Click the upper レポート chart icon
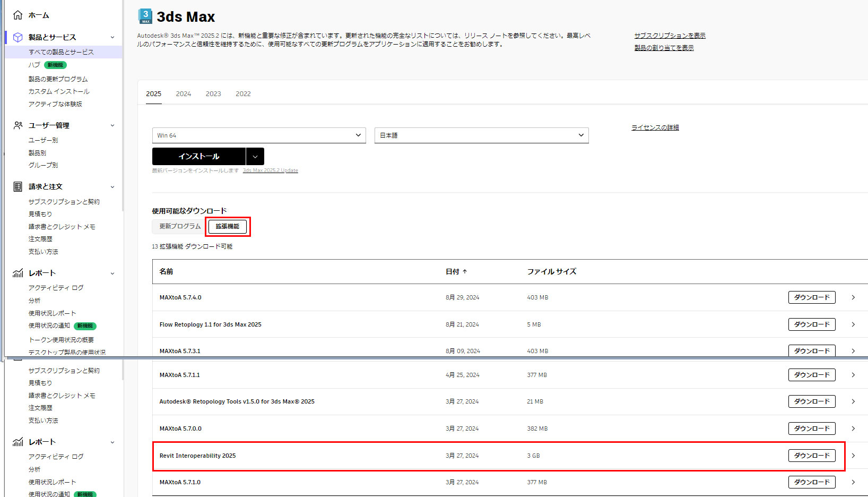868x497 pixels. tap(18, 273)
